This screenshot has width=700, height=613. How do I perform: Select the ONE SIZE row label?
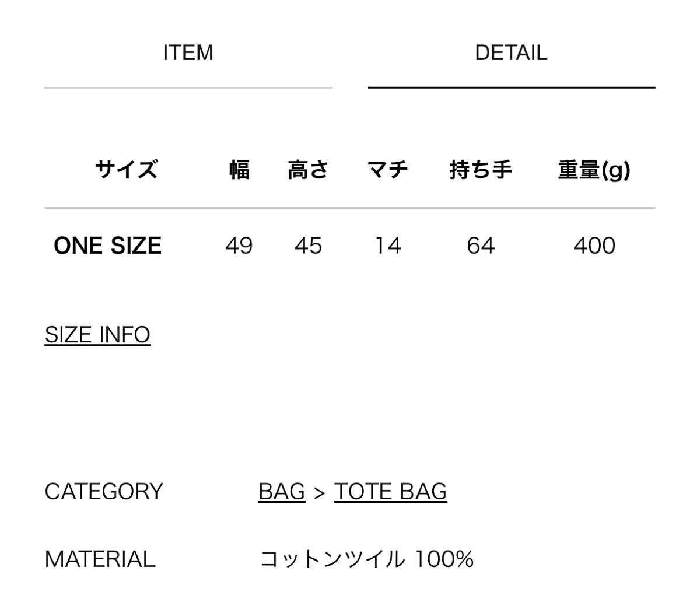pos(108,246)
